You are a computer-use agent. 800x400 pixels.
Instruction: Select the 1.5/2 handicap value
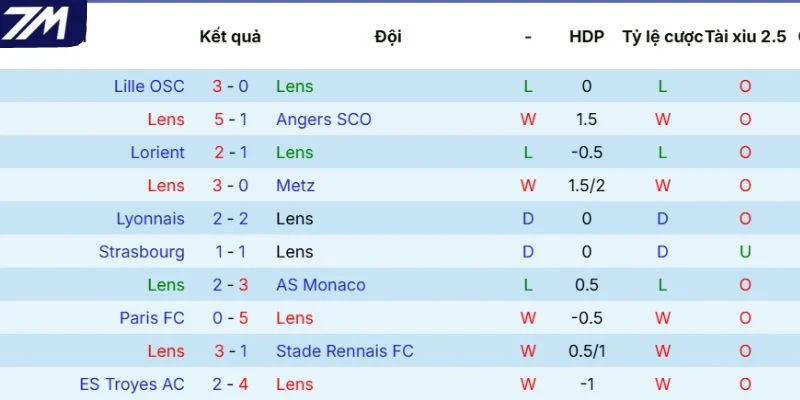click(587, 186)
